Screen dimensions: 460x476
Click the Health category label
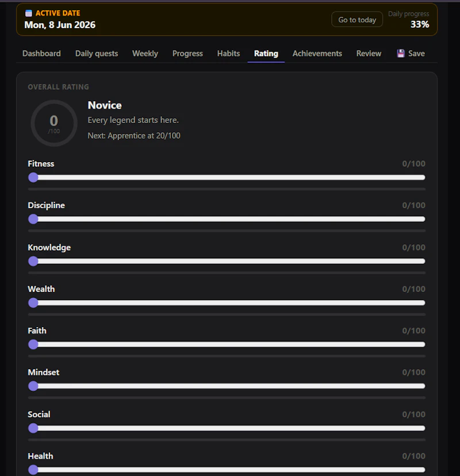[x=40, y=456]
